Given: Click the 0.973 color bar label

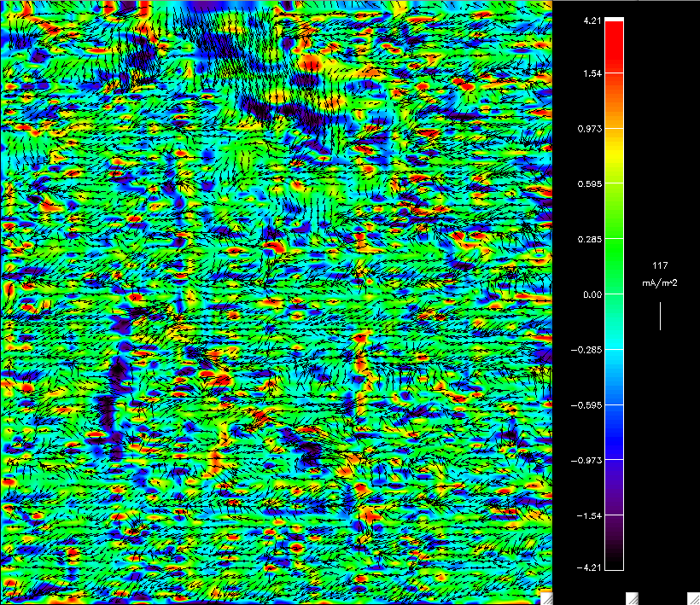Looking at the screenshot, I should pos(590,129).
